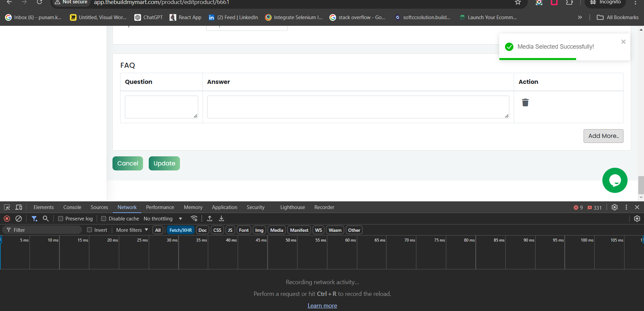Open the Network panel settings gear

637,218
